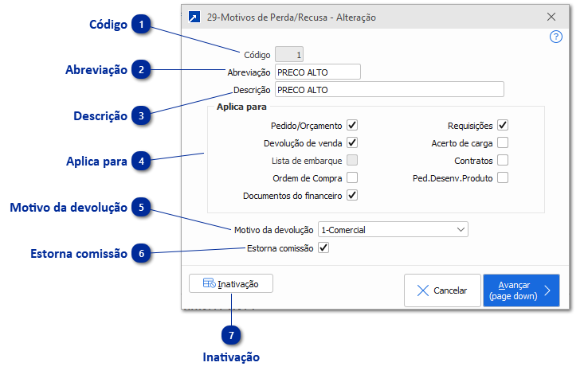Click the blue arrow icon in title bar

[194, 16]
